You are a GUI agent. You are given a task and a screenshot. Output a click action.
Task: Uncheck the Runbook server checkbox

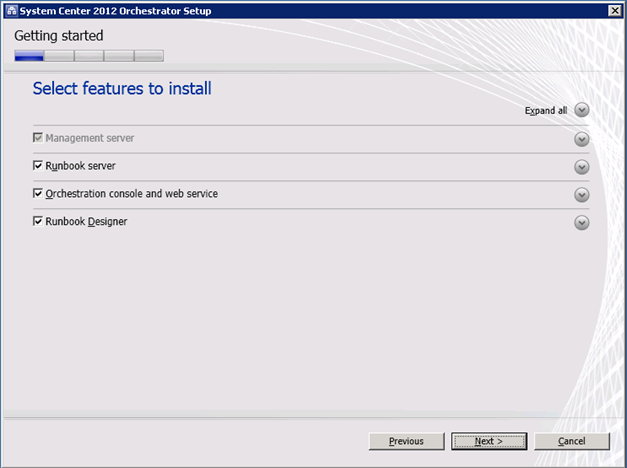(39, 166)
